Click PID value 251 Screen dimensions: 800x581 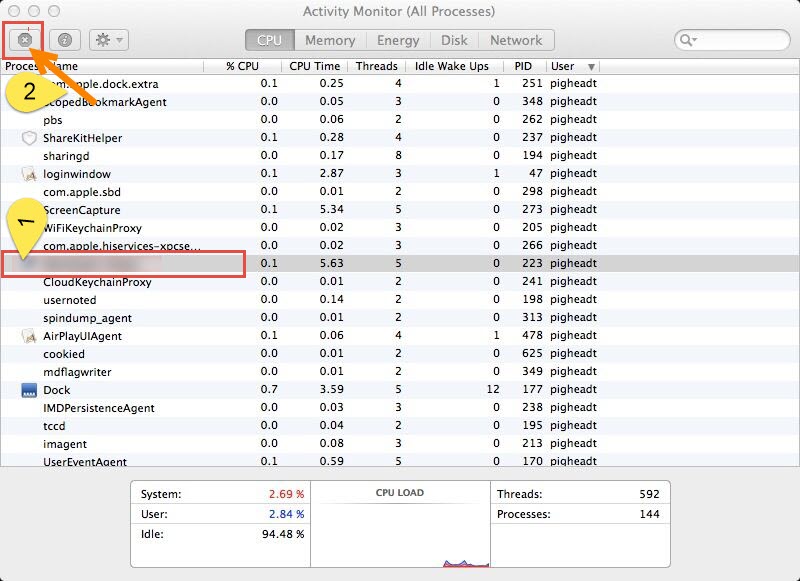tap(532, 83)
